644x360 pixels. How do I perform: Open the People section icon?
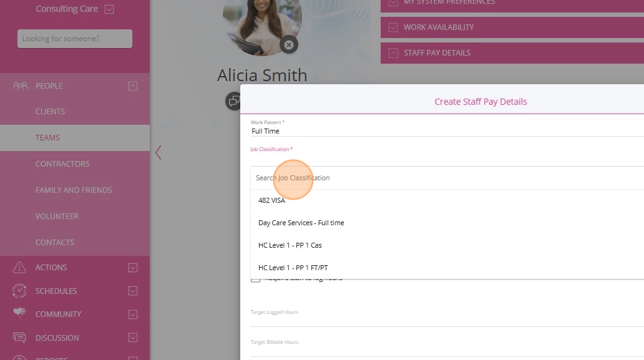click(x=20, y=86)
